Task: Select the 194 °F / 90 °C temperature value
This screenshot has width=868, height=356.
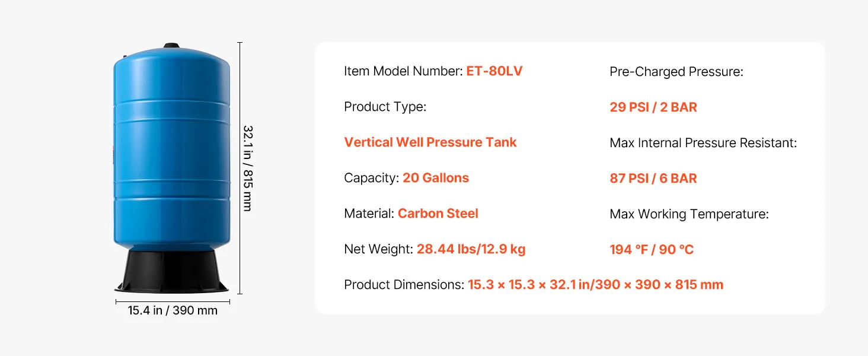Action: (x=651, y=250)
